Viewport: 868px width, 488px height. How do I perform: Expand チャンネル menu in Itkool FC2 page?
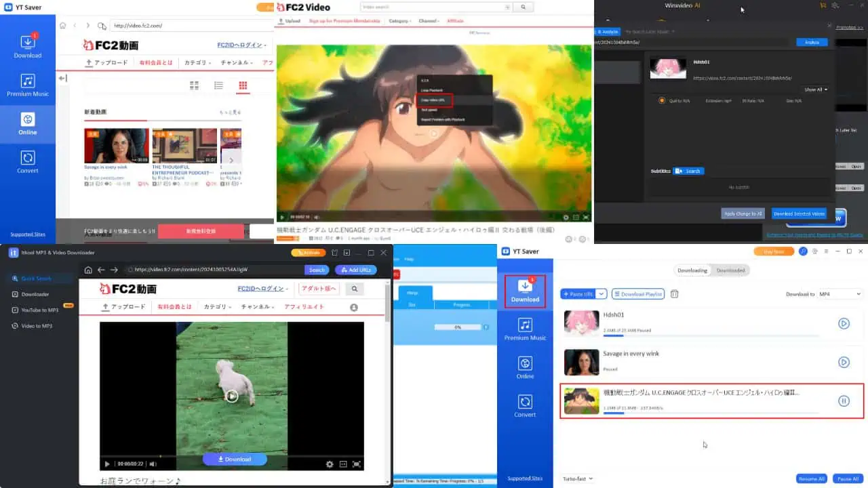click(258, 307)
